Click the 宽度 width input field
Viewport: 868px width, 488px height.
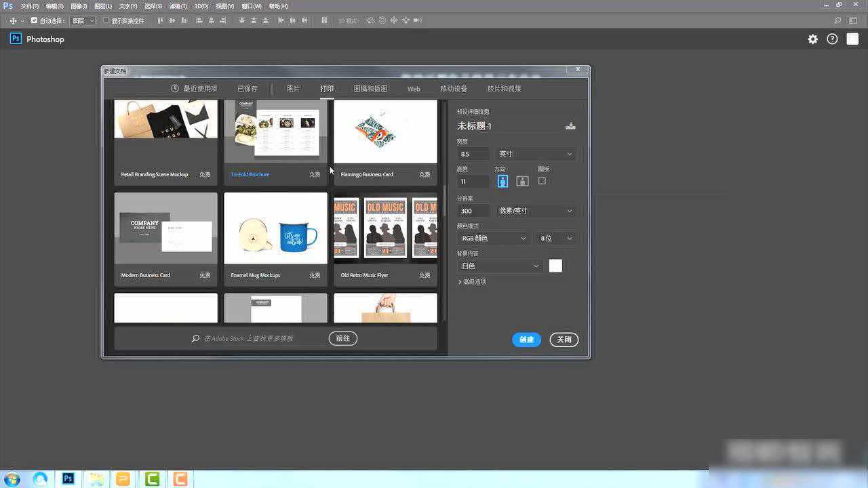tap(473, 154)
